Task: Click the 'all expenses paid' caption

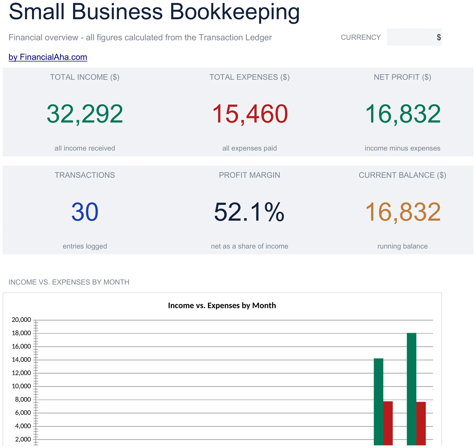Action: point(250,148)
